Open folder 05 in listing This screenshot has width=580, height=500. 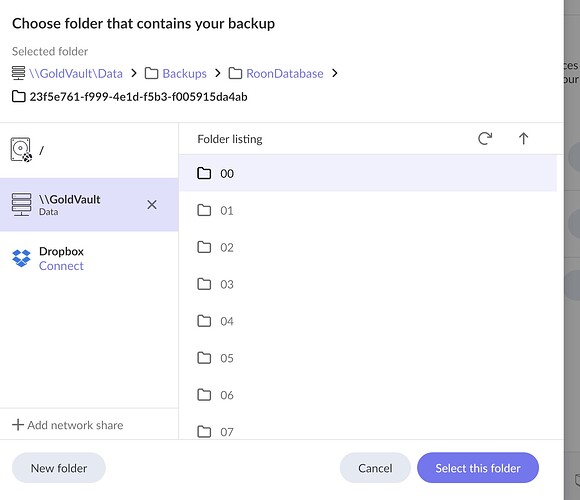(368, 358)
